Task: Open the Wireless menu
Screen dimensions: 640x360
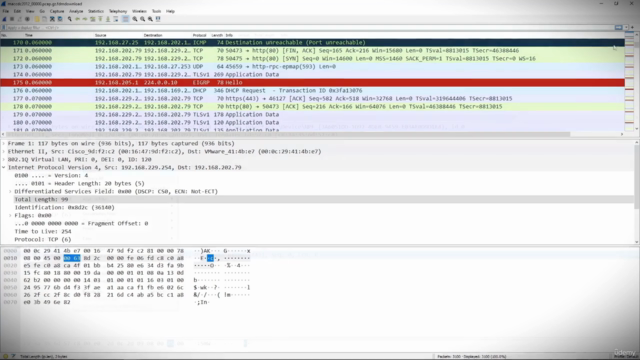Action: point(139,11)
